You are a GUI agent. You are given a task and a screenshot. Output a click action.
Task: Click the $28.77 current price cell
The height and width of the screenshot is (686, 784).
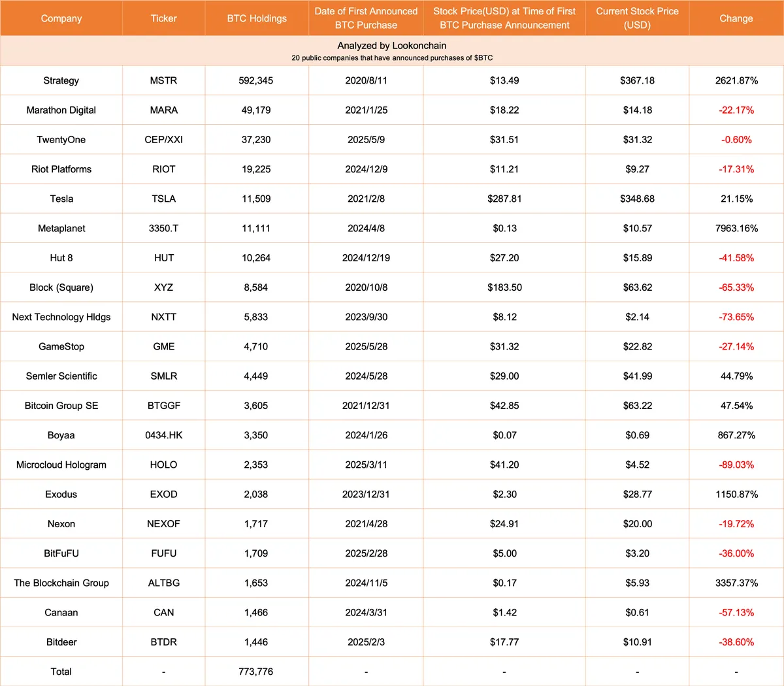point(637,495)
